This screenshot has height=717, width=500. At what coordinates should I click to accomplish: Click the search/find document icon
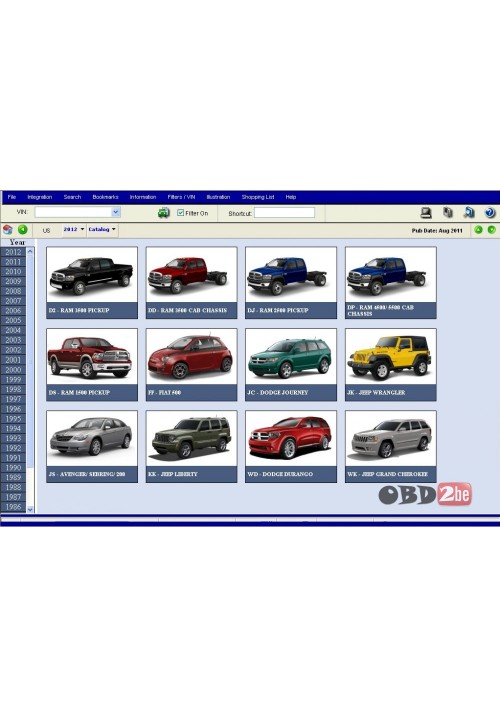(x=469, y=212)
